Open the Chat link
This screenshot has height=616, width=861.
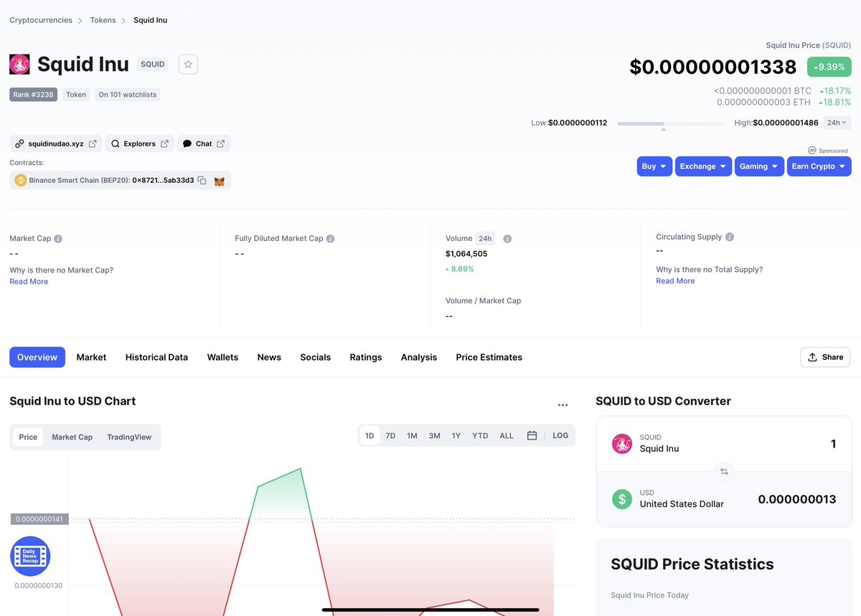[204, 143]
